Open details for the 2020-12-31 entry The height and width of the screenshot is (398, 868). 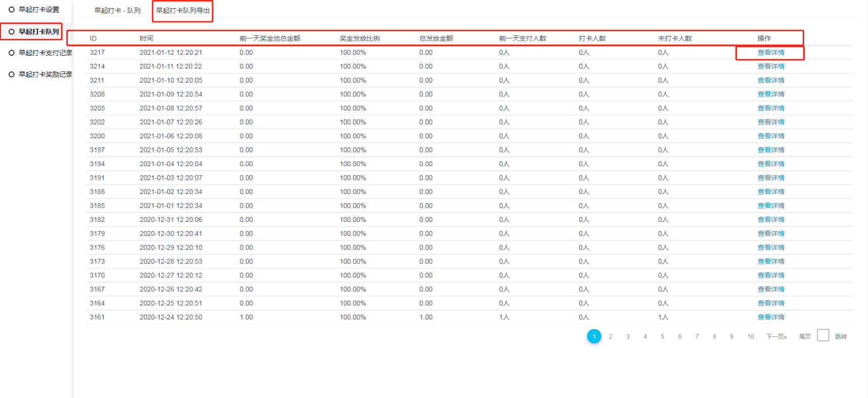(770, 220)
